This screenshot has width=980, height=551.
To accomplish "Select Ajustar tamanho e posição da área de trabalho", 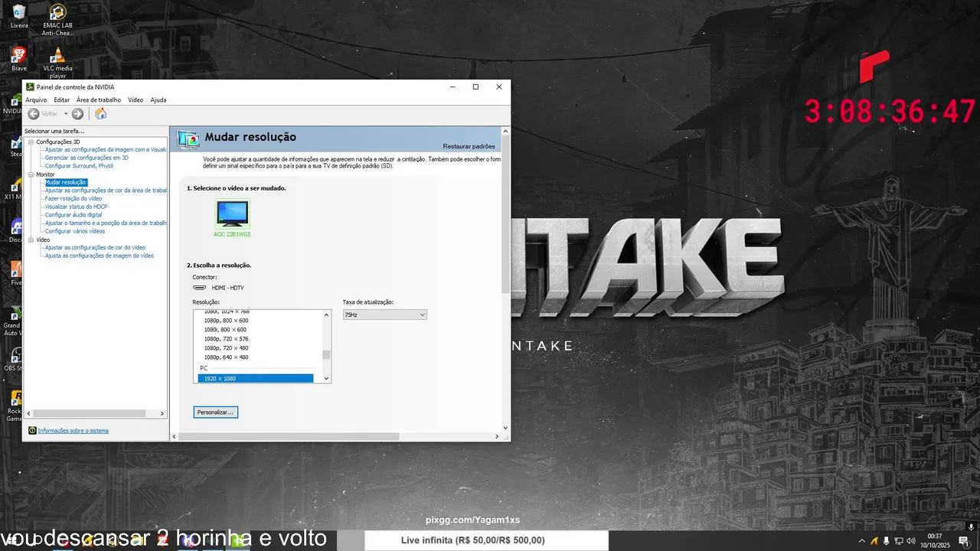I will (x=106, y=223).
